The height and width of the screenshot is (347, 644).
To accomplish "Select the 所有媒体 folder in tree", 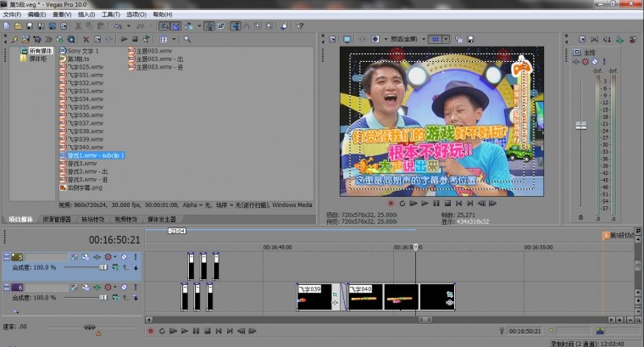I will click(x=40, y=51).
